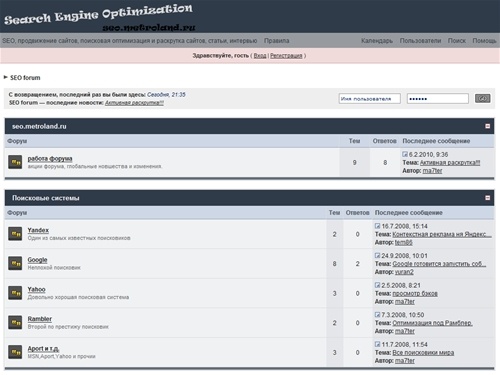This screenshot has height=375, width=500.
Task: Open the Yandex forum
Action: point(38,230)
